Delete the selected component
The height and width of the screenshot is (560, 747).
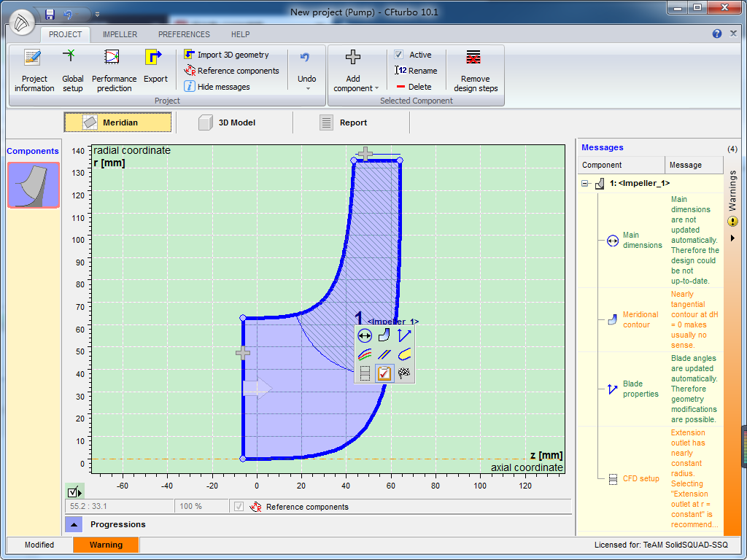coord(414,87)
